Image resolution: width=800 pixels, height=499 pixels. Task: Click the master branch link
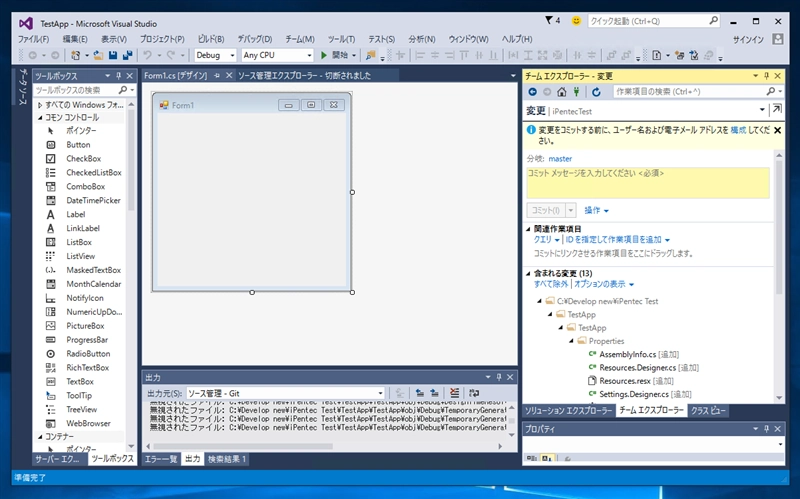(560, 159)
